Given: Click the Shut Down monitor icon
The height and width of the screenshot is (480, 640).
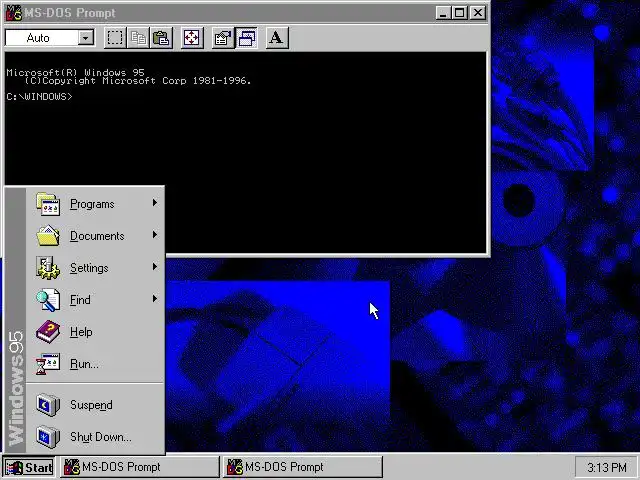Looking at the screenshot, I should pyautogui.click(x=48, y=437).
